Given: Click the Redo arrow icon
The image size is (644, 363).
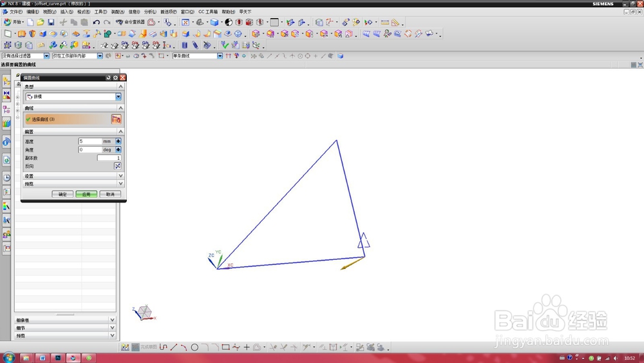Looking at the screenshot, I should (107, 22).
